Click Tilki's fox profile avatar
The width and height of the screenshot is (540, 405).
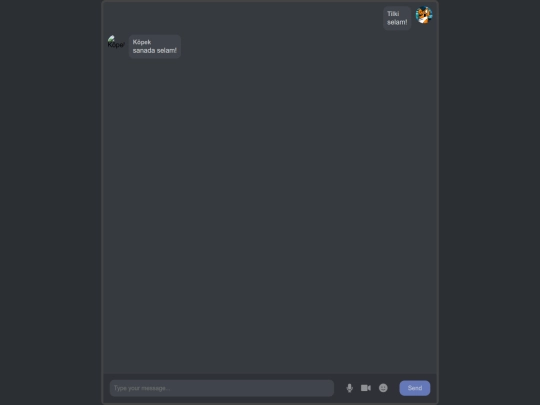click(x=424, y=15)
